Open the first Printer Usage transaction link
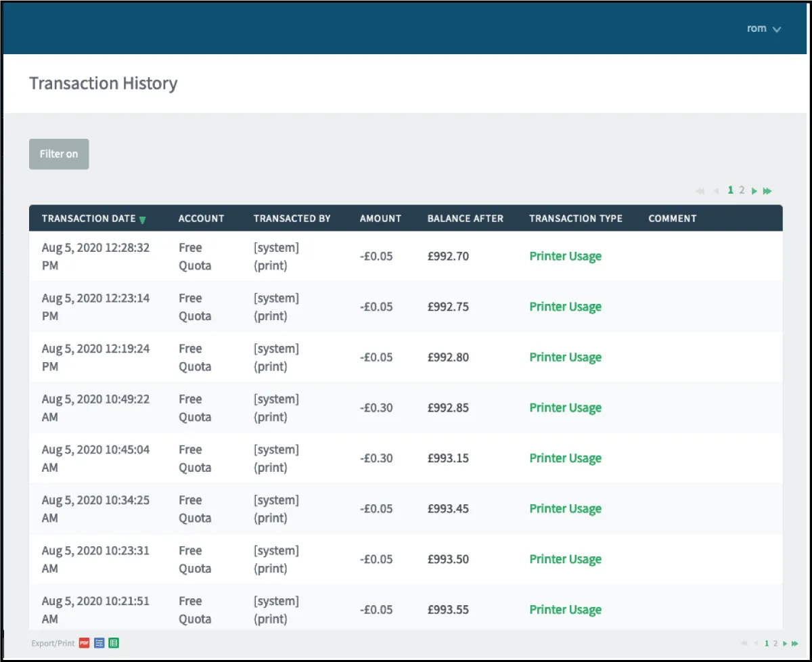This screenshot has height=662, width=812. [566, 256]
